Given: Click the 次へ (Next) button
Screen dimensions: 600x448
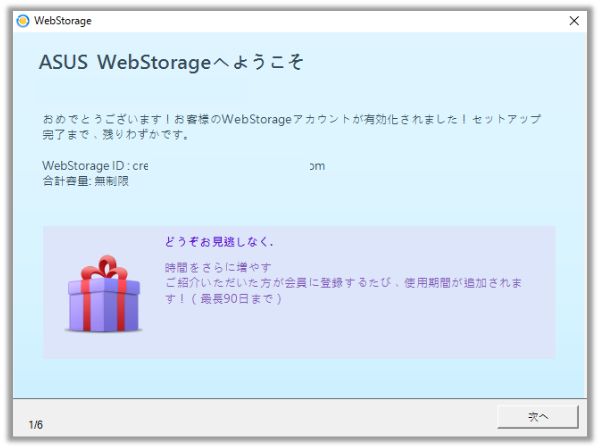Looking at the screenshot, I should (x=538, y=416).
